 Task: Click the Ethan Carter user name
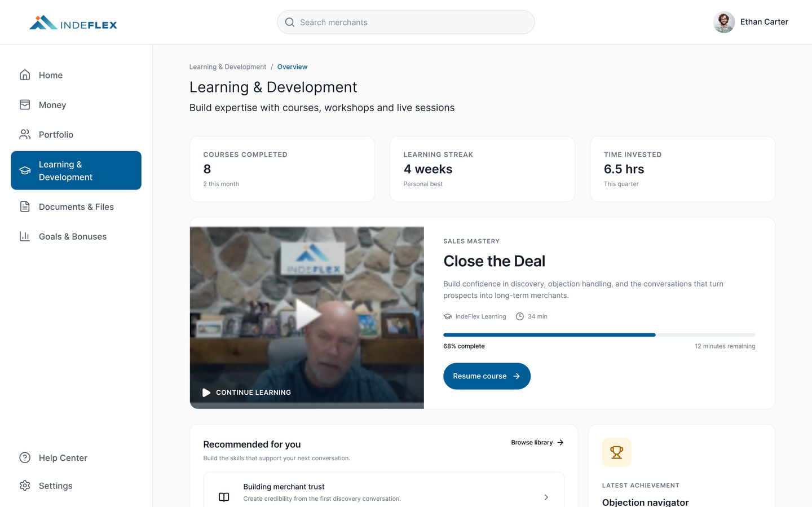[764, 22]
